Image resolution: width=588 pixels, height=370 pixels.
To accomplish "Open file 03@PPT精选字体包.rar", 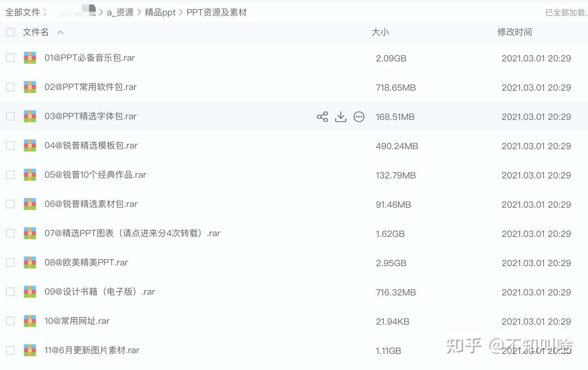I will pos(91,116).
